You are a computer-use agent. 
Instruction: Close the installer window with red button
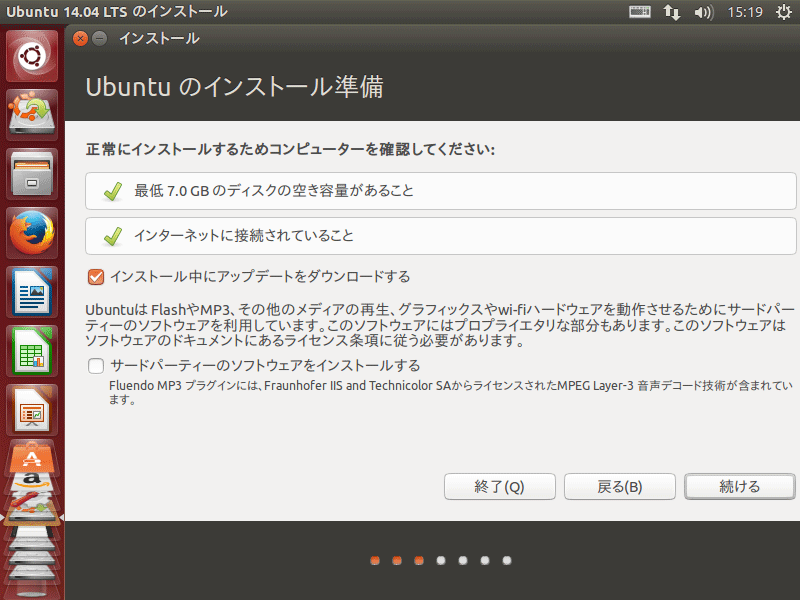tap(81, 39)
